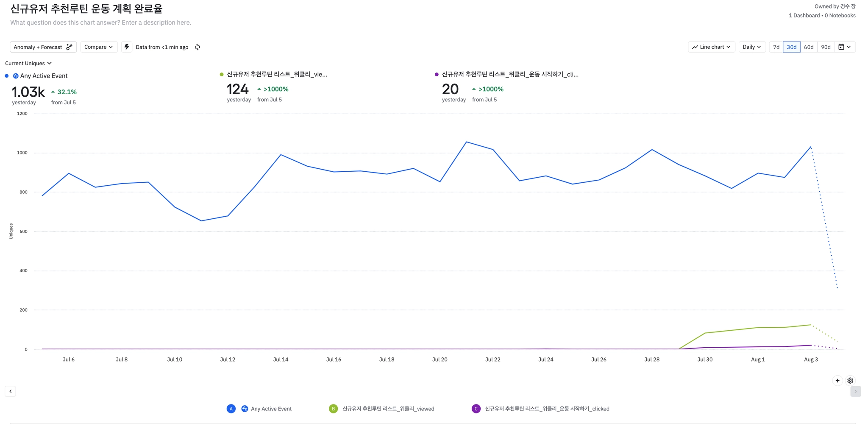Viewport: 868px width, 424px height.
Task: Open the calendar date picker icon
Action: (x=844, y=47)
